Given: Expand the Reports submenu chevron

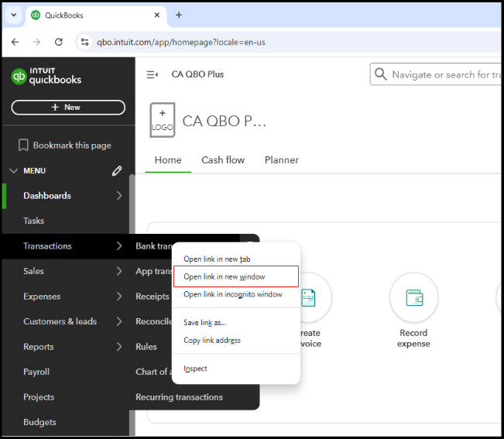Looking at the screenshot, I should coord(119,346).
